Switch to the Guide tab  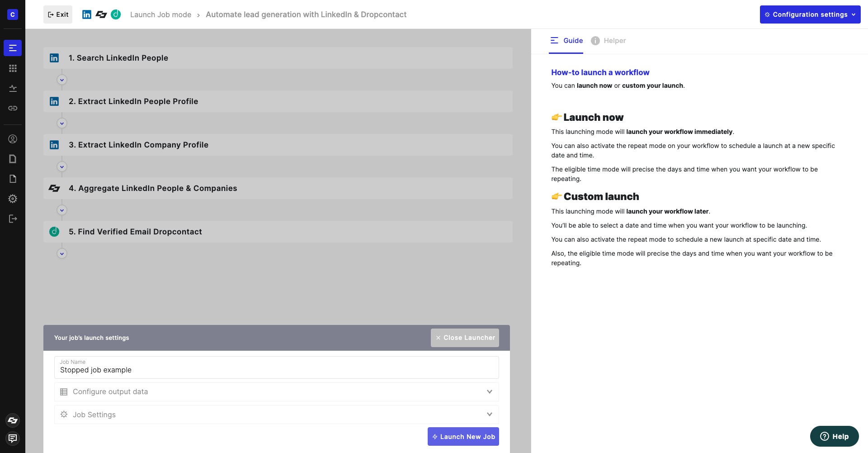(566, 41)
